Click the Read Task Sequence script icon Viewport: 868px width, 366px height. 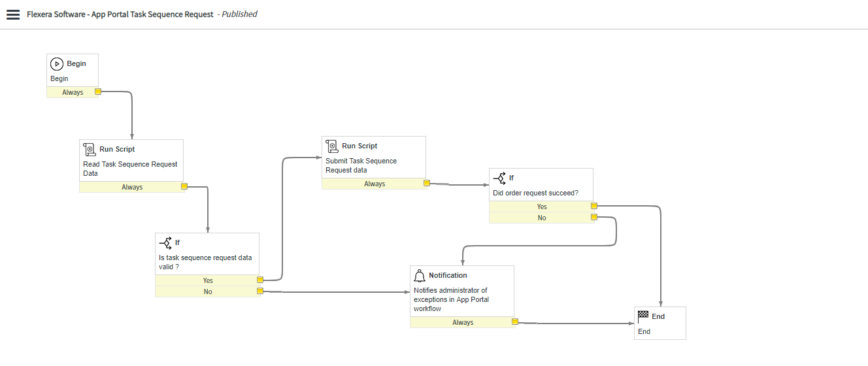click(90, 150)
